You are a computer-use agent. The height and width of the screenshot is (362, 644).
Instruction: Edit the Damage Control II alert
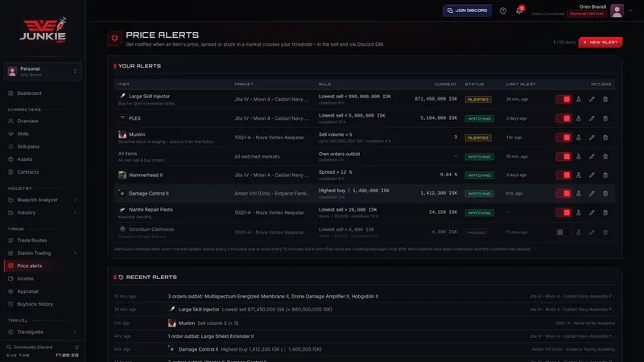coord(592,193)
